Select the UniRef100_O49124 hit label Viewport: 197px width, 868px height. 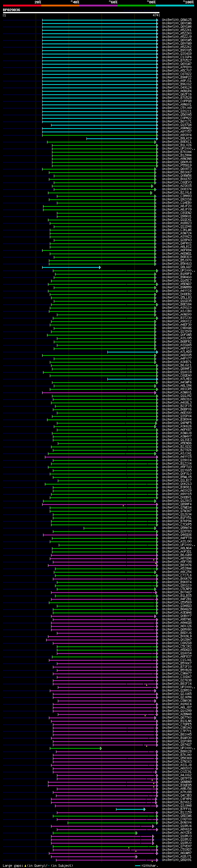click(x=177, y=88)
